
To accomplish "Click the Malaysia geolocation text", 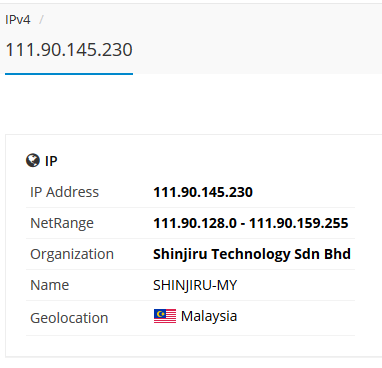I will pos(209,316).
